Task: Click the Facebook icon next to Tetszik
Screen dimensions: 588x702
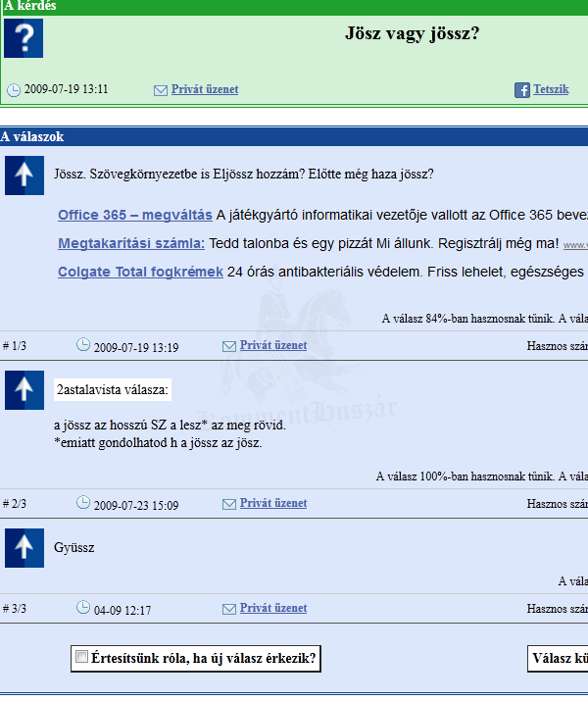Action: click(x=522, y=90)
